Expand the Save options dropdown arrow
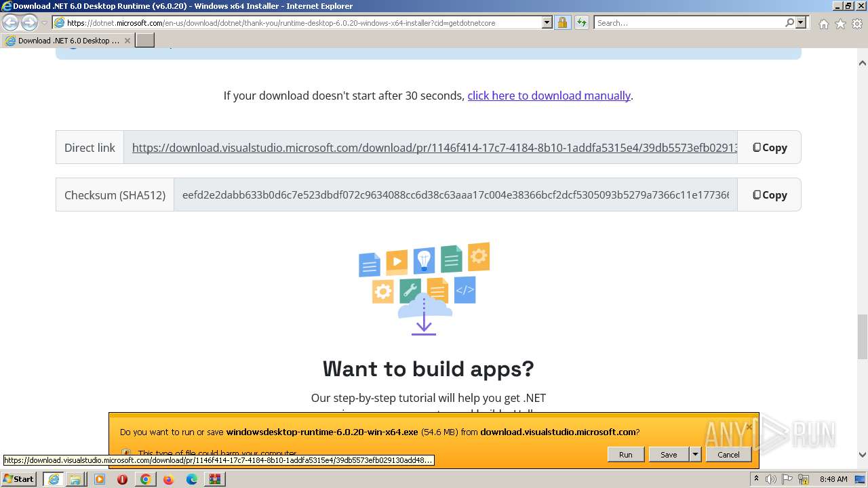Image resolution: width=868 pixels, height=488 pixels. coord(695,455)
